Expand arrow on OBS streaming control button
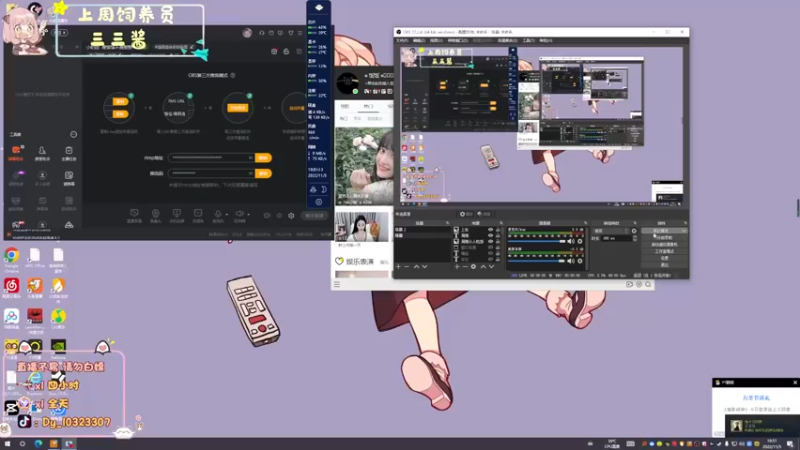 point(684,231)
